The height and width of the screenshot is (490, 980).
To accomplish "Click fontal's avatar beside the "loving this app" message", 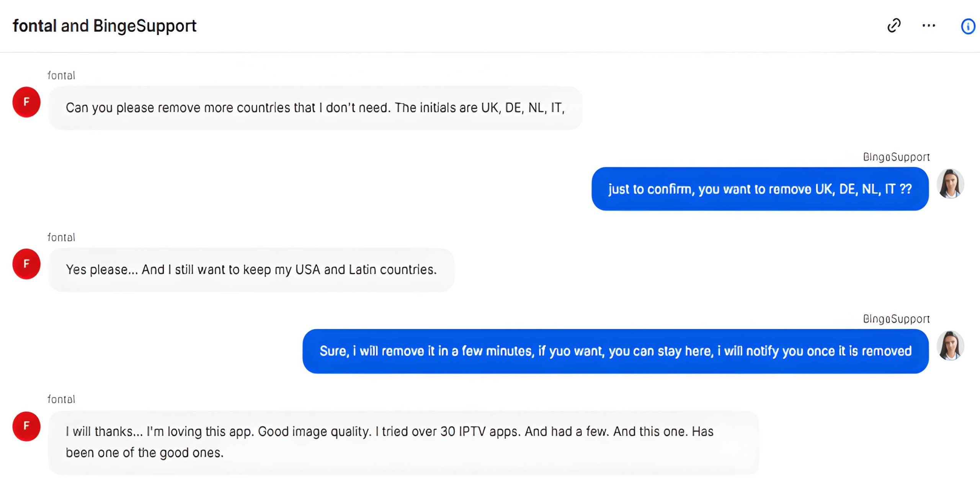I will pyautogui.click(x=26, y=426).
